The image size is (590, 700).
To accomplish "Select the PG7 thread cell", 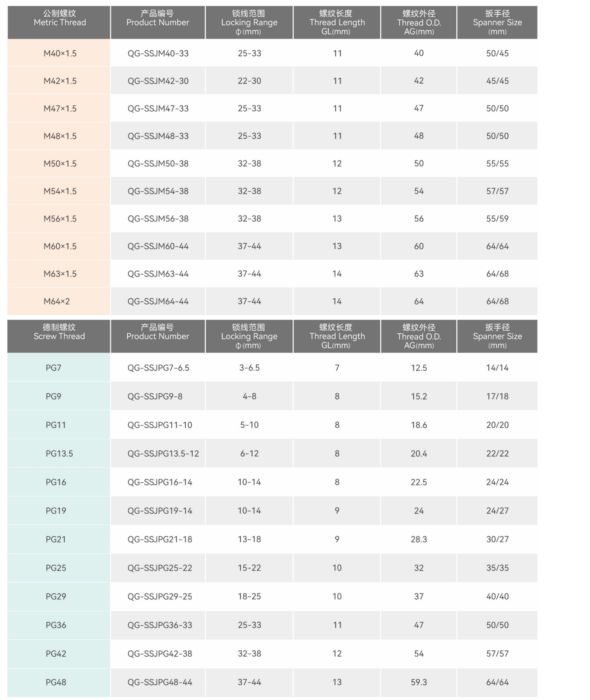I will click(x=53, y=368).
